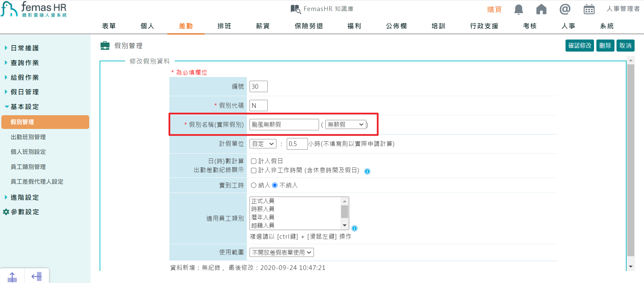644x283 pixels.
Task: Click the form panel vertical scrollbar
Action: tap(631, 160)
